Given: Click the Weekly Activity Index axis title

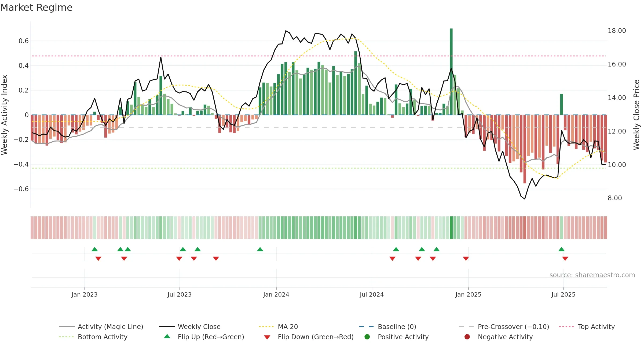Looking at the screenshot, I should click(5, 115).
